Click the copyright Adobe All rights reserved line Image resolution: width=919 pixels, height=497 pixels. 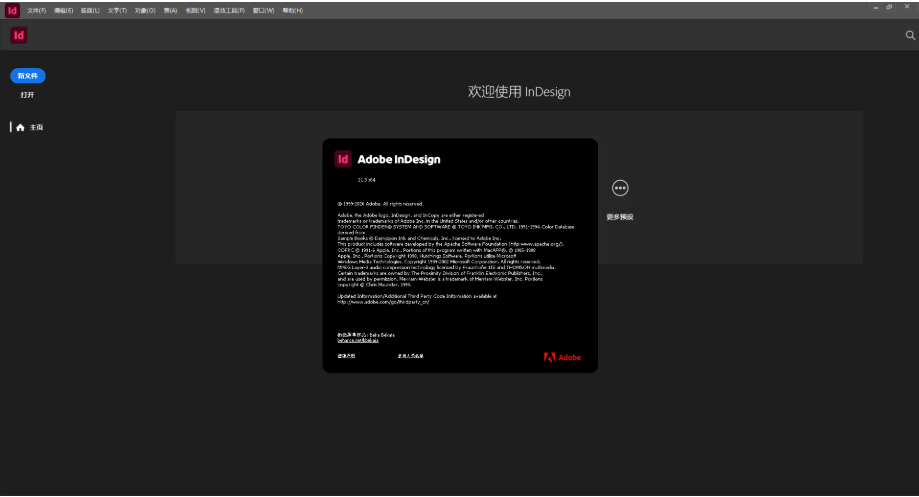click(x=380, y=204)
